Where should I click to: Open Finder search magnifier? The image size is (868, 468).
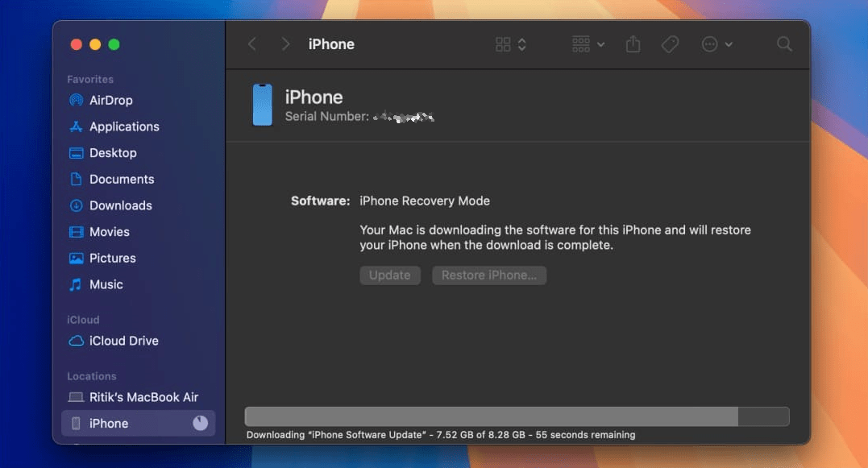[784, 44]
